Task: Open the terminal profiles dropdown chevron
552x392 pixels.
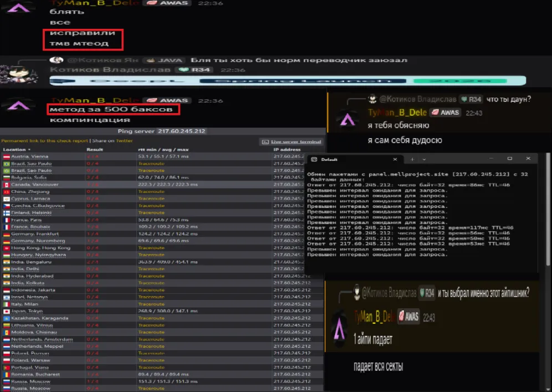Action: (423, 160)
